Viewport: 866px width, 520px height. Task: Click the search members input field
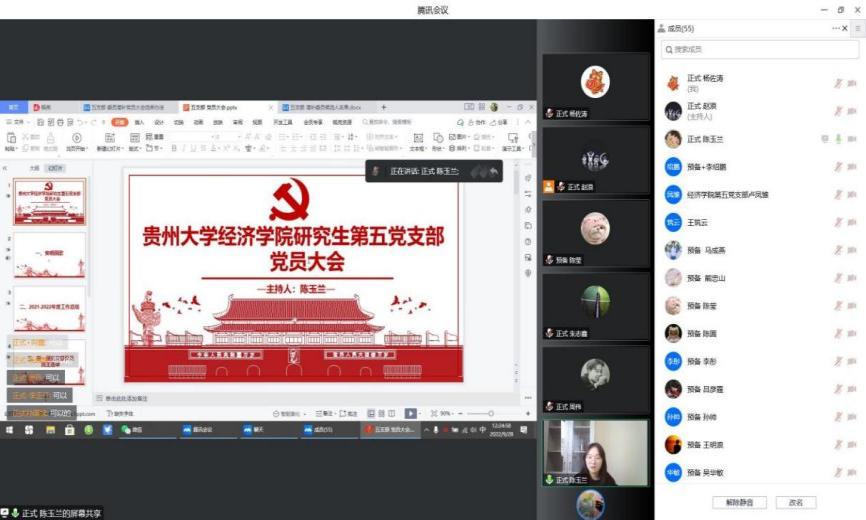759,50
